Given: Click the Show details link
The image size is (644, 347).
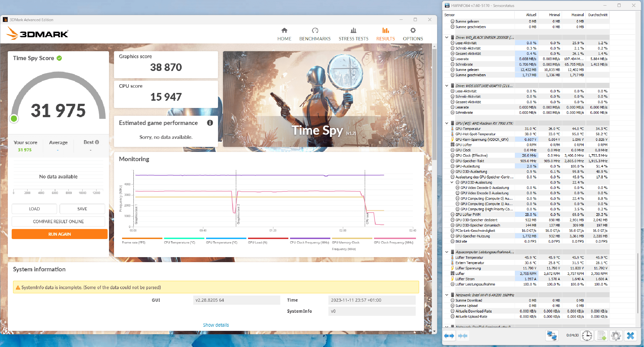Looking at the screenshot, I should coord(216,325).
